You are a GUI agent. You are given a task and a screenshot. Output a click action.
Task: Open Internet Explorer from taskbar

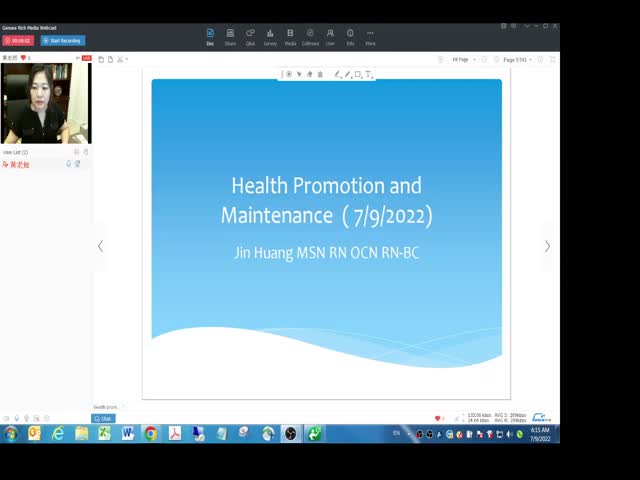click(58, 433)
